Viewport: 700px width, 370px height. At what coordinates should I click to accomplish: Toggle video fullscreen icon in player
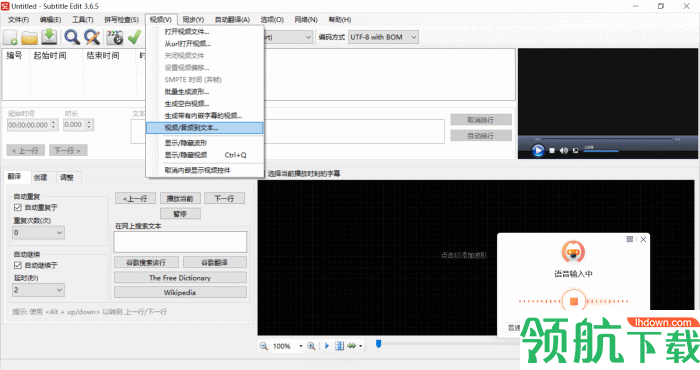coord(575,151)
